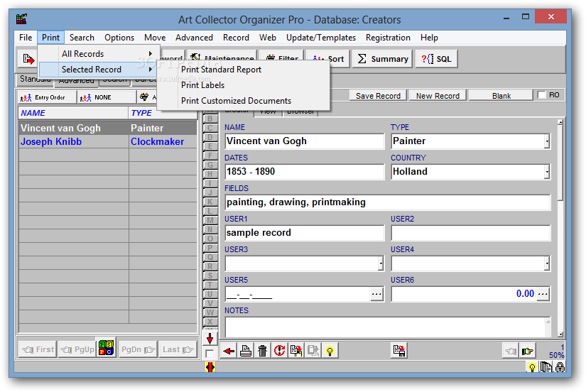The width and height of the screenshot is (586, 392).
Task: Click the grayed left pointing hand icon
Action: pyautogui.click(x=511, y=351)
